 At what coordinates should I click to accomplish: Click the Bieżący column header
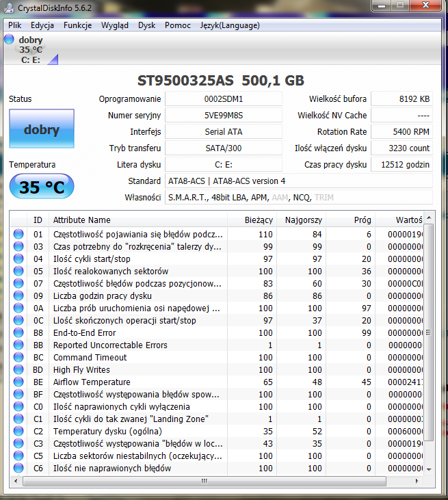coord(252,220)
